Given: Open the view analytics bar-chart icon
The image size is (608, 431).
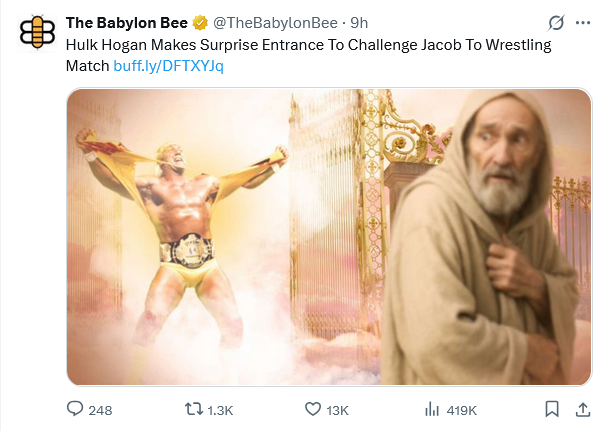Looking at the screenshot, I should click(x=434, y=409).
